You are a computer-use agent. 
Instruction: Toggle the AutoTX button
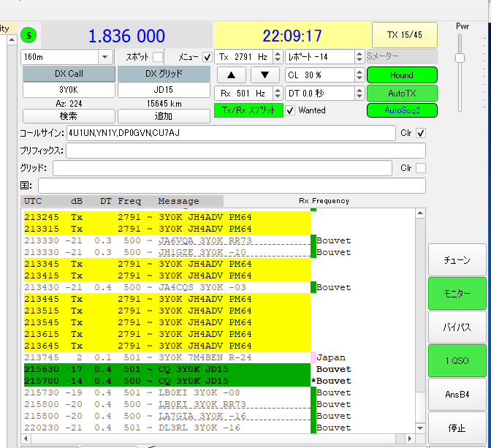(402, 93)
